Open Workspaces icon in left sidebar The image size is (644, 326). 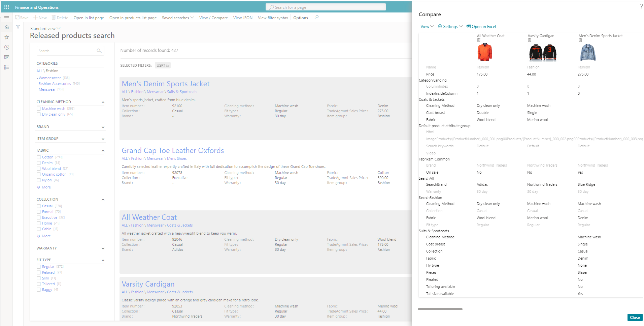pos(6,57)
